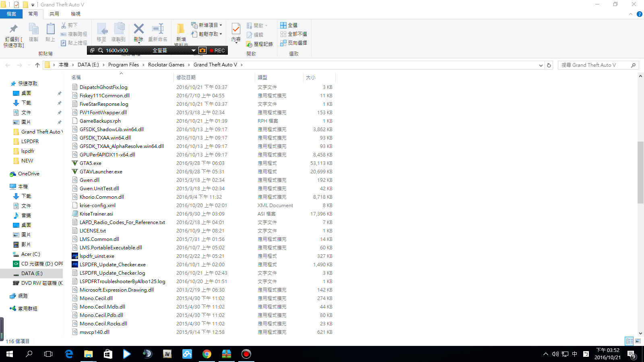The image size is (644, 362).
Task: Click Rockstar Games in the breadcrumb path
Action: click(166, 65)
